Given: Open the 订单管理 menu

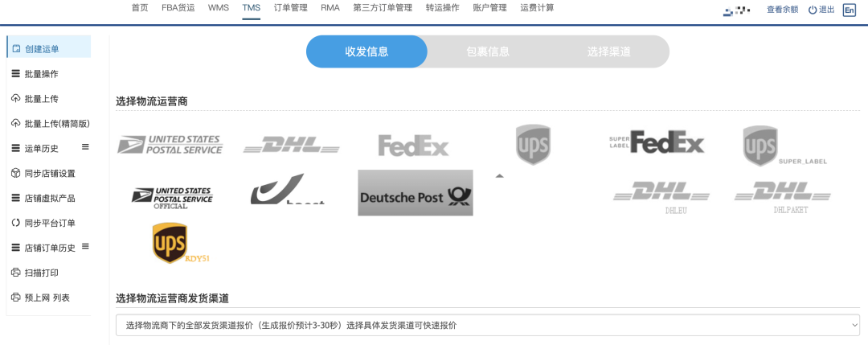Looking at the screenshot, I should pyautogui.click(x=291, y=8).
